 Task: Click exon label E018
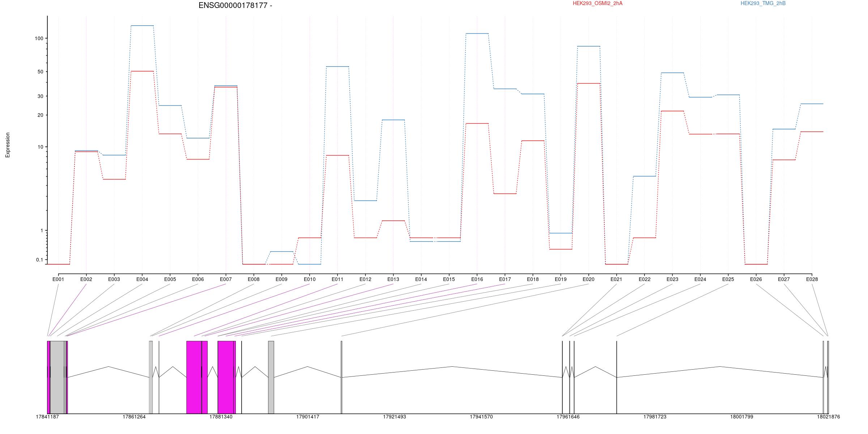click(x=533, y=279)
